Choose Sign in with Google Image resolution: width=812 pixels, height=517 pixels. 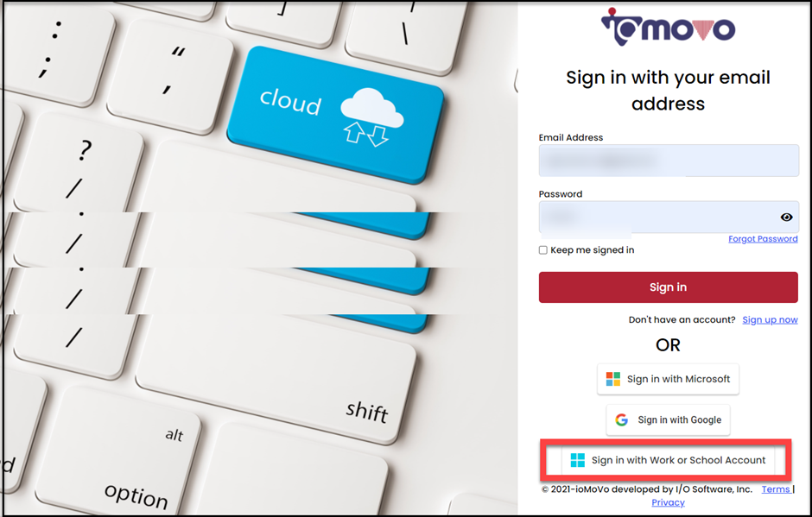(668, 419)
